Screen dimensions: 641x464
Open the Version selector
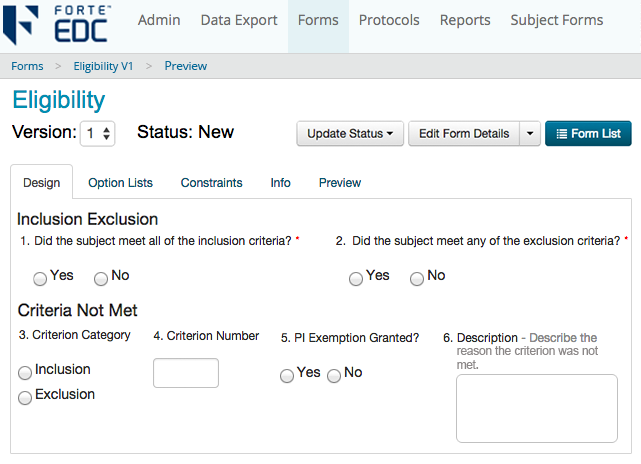(x=97, y=133)
